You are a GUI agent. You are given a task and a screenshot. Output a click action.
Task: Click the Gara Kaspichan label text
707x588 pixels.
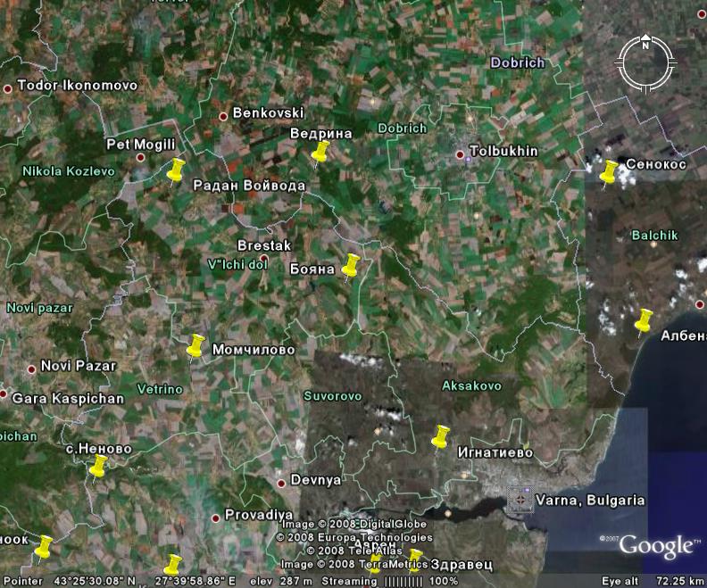(68, 398)
